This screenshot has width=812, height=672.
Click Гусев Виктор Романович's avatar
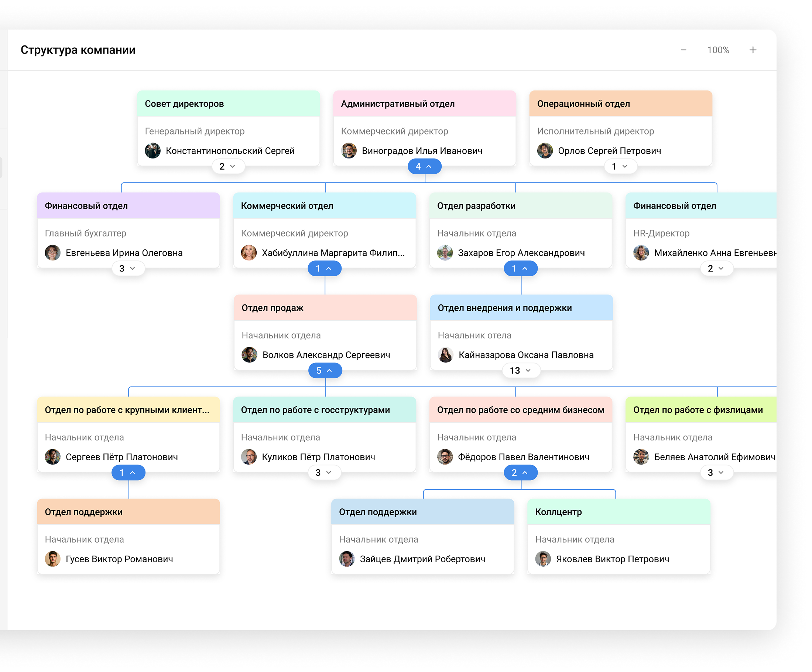(x=52, y=559)
